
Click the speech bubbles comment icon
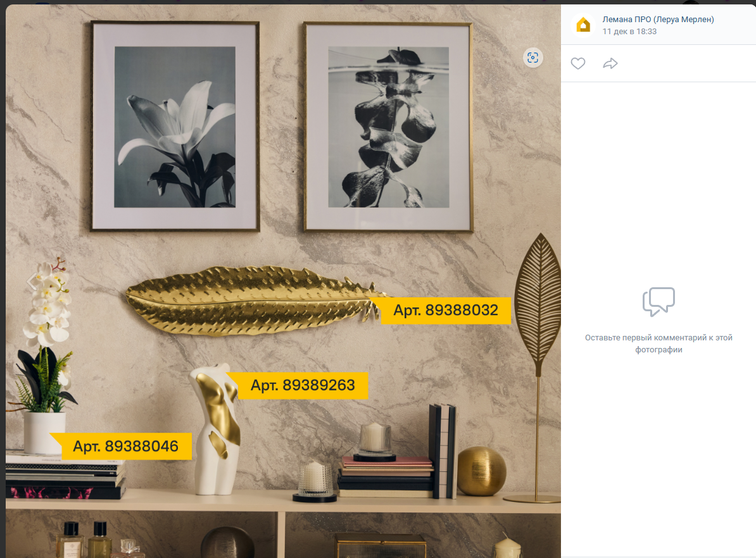coord(658,302)
